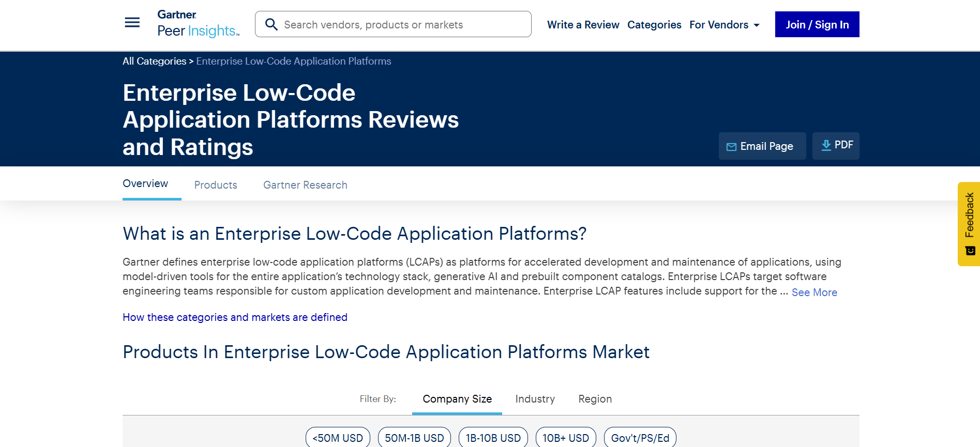This screenshot has height=447, width=980.
Task: Open Categories in top navigation
Action: (654, 25)
